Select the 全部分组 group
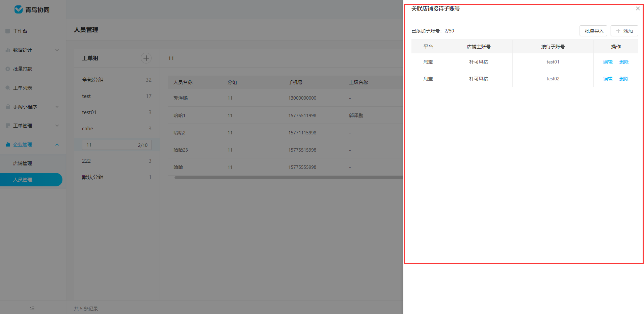Screen dimensions: 644x314 (x=117, y=80)
